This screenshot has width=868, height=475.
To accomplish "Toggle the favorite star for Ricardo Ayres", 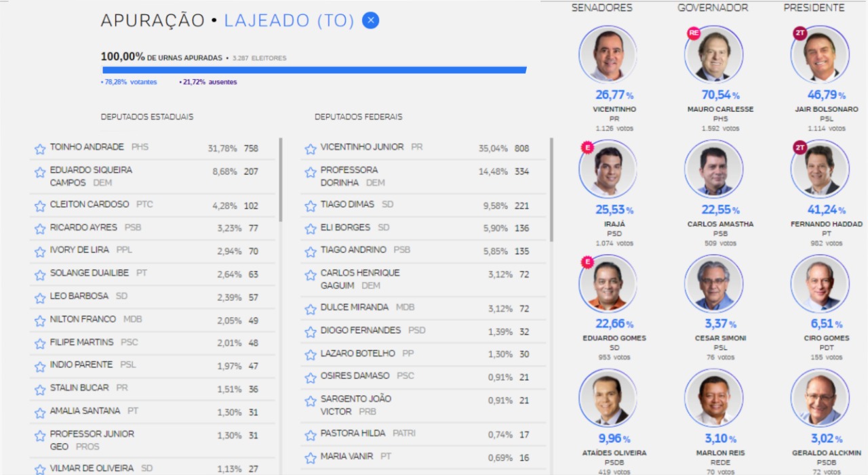I will point(40,229).
